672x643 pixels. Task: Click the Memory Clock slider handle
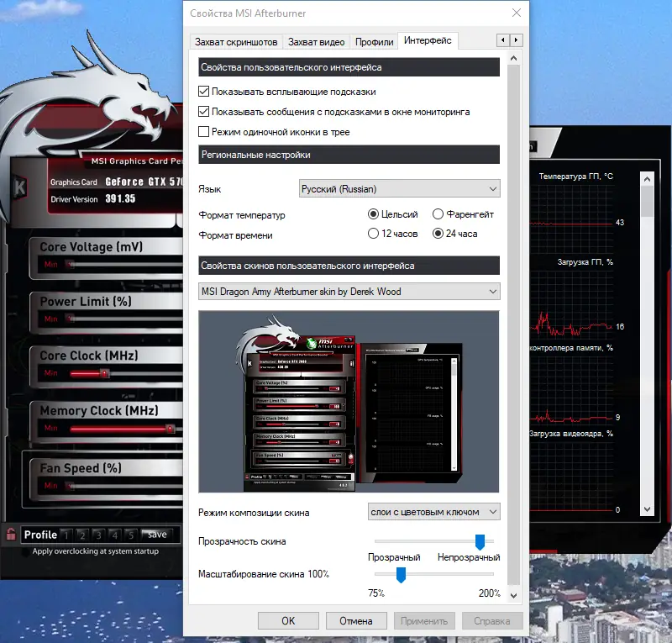point(171,429)
